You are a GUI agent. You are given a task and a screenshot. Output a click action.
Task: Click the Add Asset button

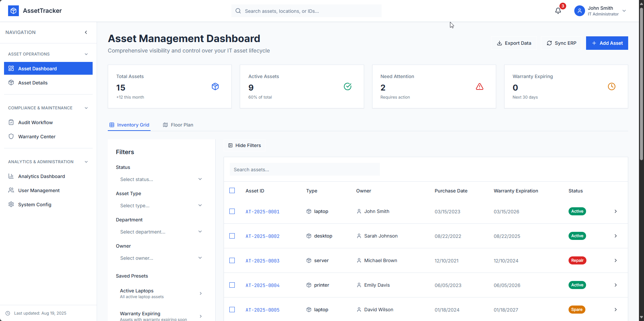(x=607, y=43)
